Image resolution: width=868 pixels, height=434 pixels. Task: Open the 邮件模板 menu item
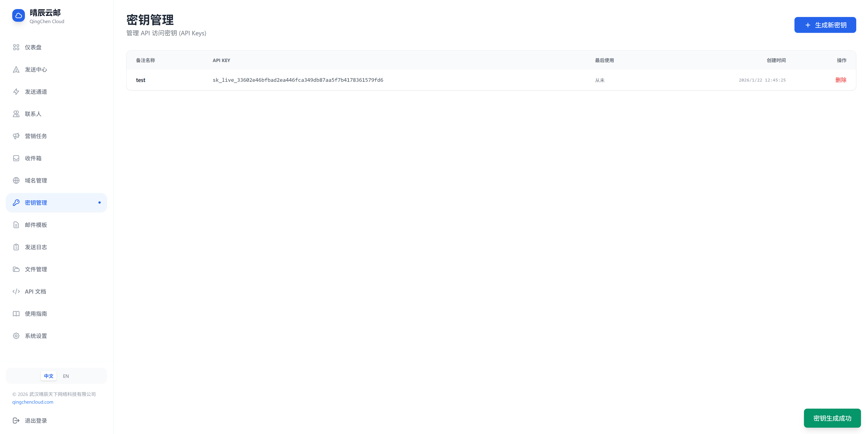36,225
